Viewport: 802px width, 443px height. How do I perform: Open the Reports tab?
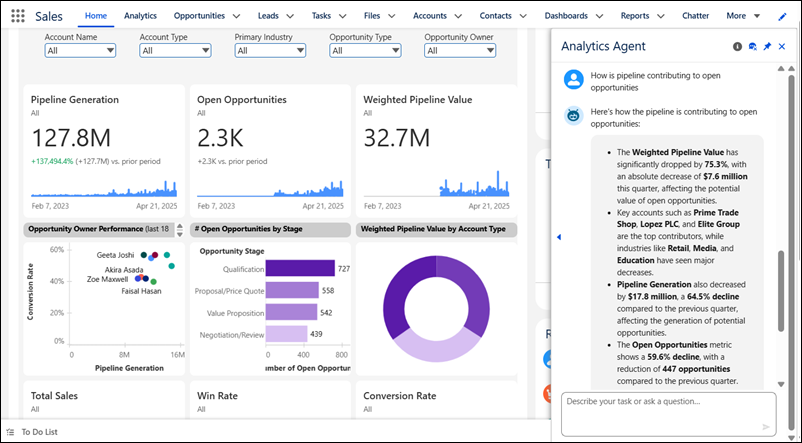635,16
